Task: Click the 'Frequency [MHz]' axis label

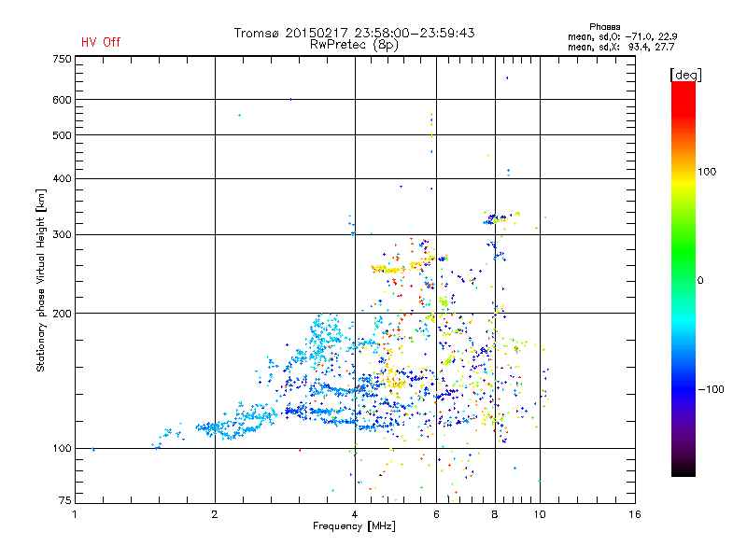Action: point(354,526)
